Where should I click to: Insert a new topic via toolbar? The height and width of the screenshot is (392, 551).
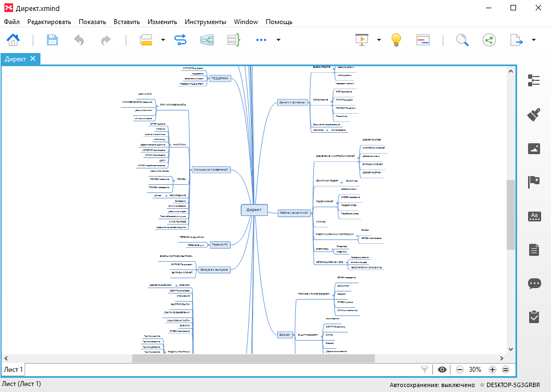146,40
